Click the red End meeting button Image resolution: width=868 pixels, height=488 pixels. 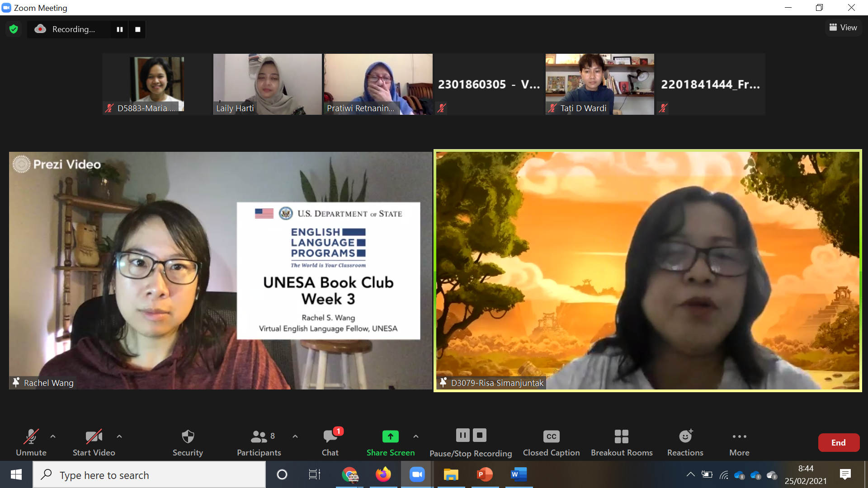pyautogui.click(x=838, y=443)
